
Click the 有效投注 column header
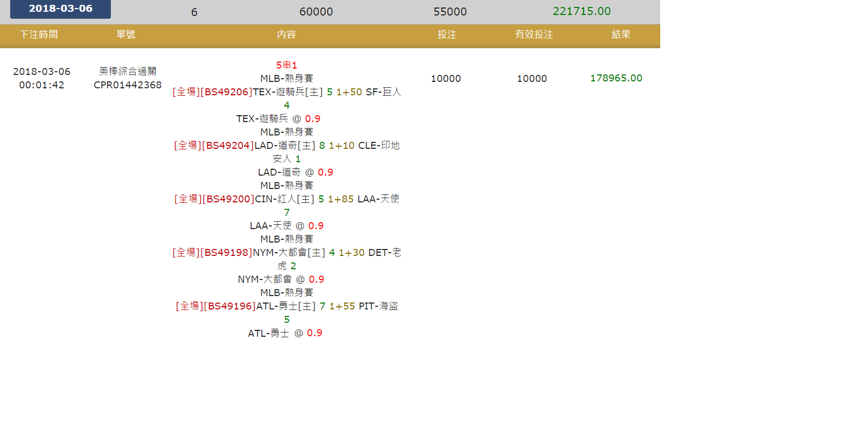coord(533,35)
